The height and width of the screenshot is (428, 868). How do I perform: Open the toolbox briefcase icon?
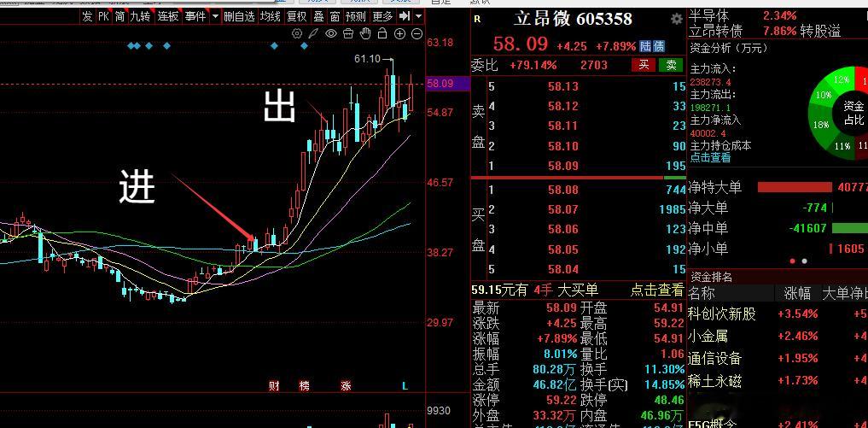tap(348, 34)
